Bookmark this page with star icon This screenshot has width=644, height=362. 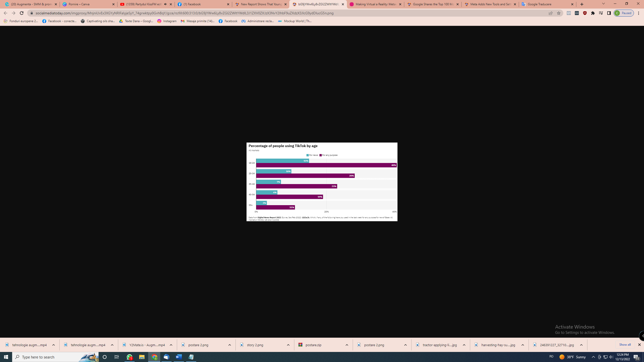558,13
